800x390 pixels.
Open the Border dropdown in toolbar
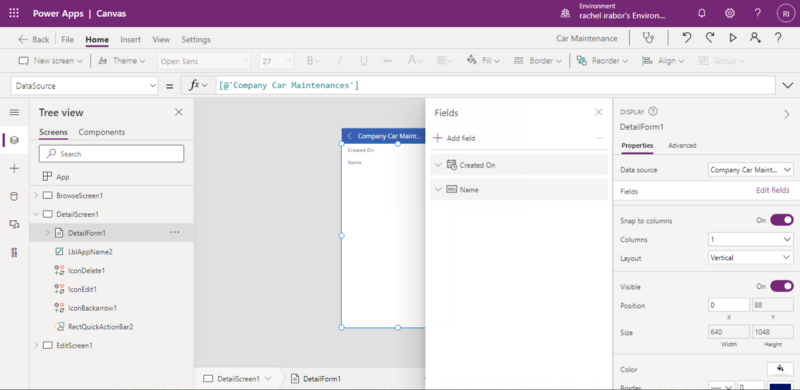pyautogui.click(x=538, y=61)
